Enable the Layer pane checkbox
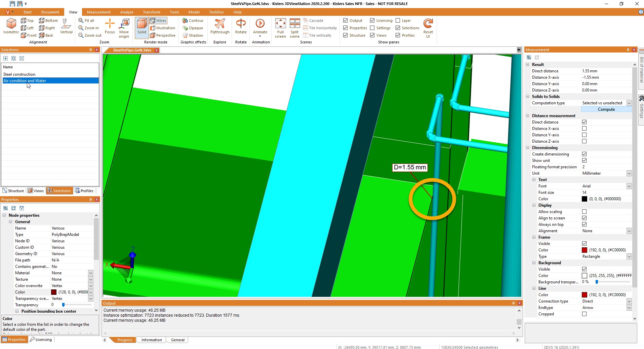 point(398,21)
